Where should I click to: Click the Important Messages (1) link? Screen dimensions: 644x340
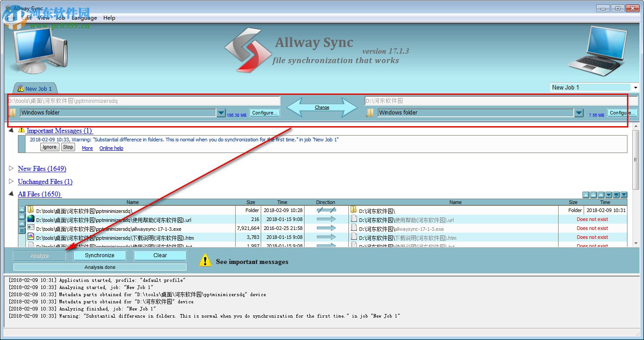[59, 131]
